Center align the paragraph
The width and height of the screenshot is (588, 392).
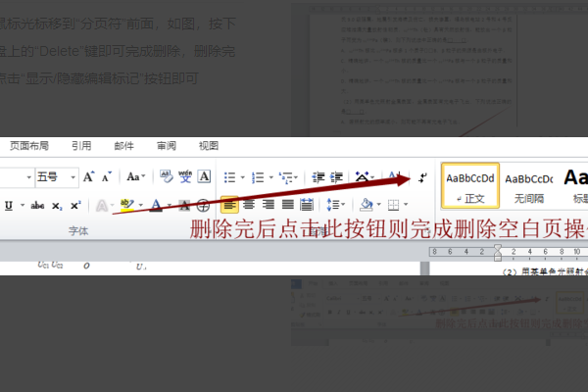point(249,205)
